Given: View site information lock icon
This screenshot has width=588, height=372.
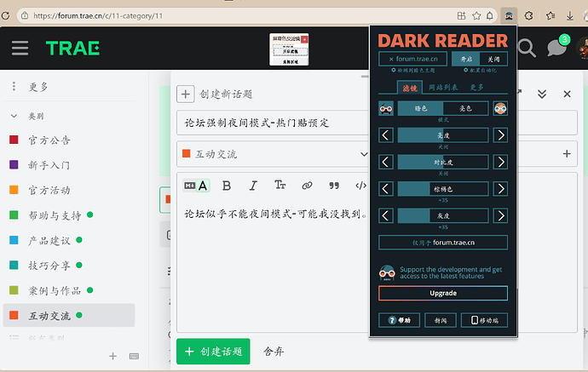Looking at the screenshot, I should [25, 15].
